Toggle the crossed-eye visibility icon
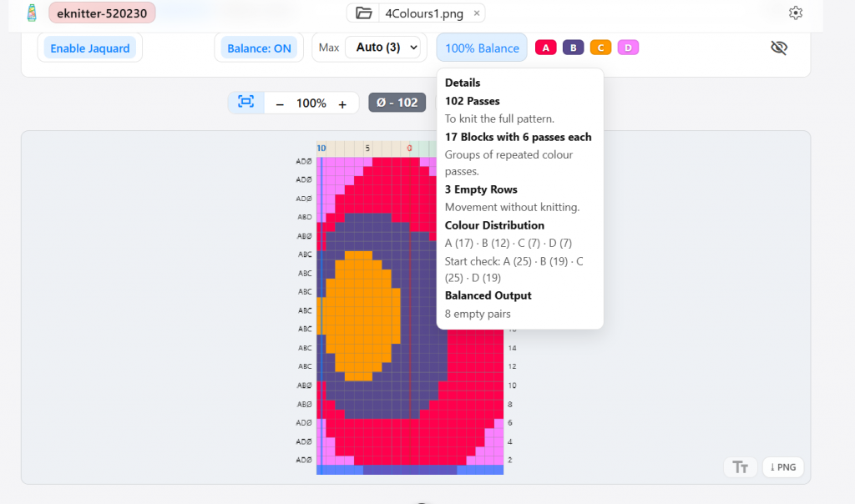855x504 pixels. click(x=778, y=48)
